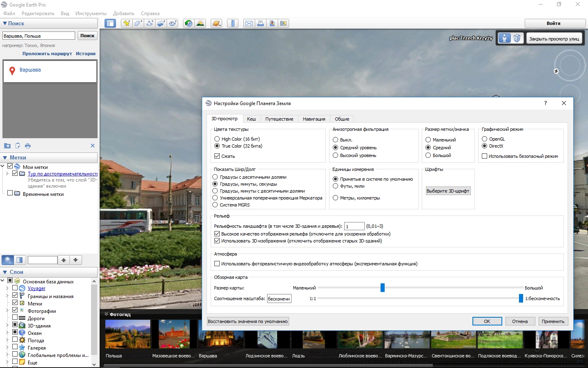
Task: Open the Инструменты menu
Action: click(91, 13)
